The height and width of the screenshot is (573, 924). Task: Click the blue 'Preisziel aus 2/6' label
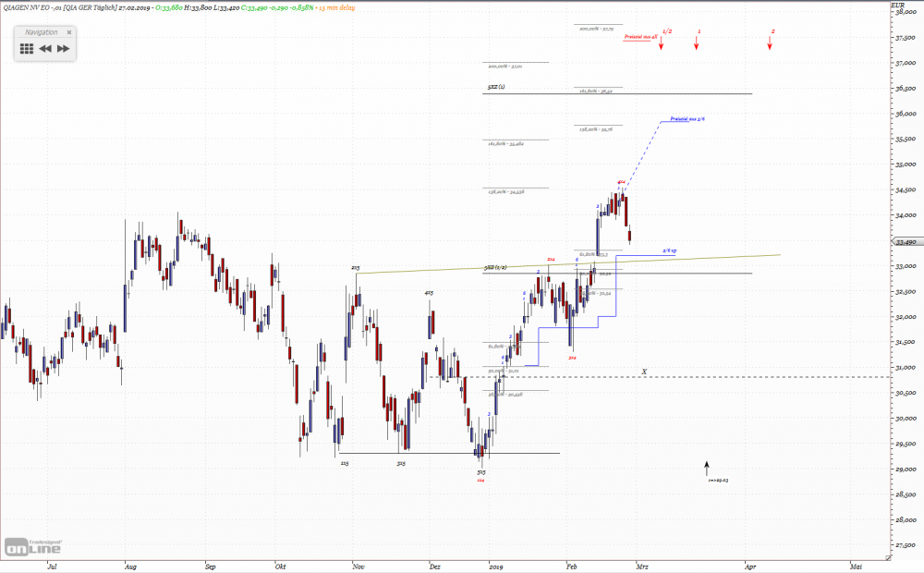(687, 119)
